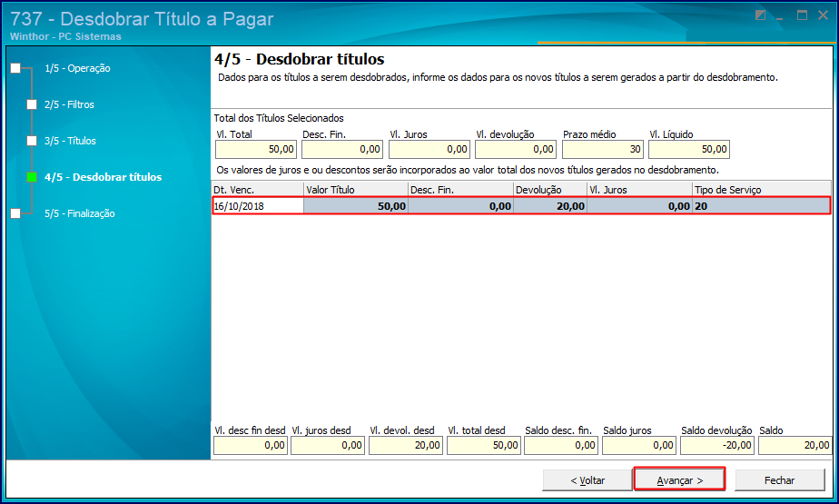Click the Vl. devolução total field
Image resolution: width=839 pixels, height=504 pixels.
tap(515, 149)
